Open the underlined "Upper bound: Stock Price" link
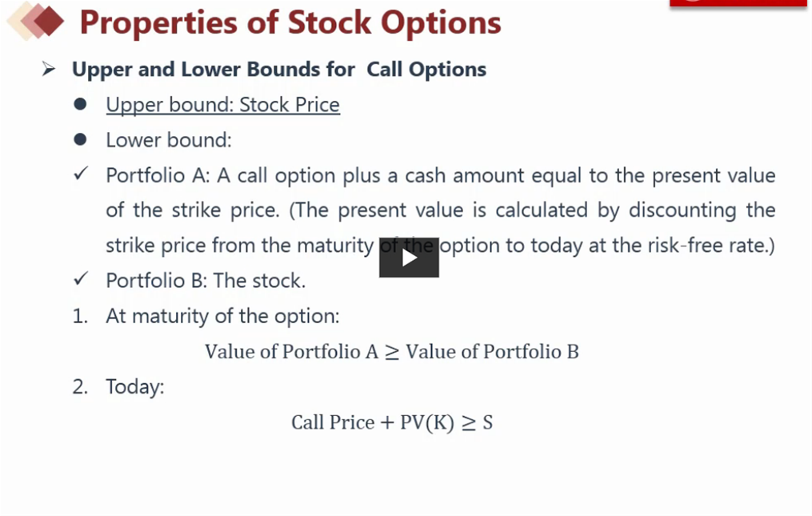812x516 pixels. tap(222, 105)
